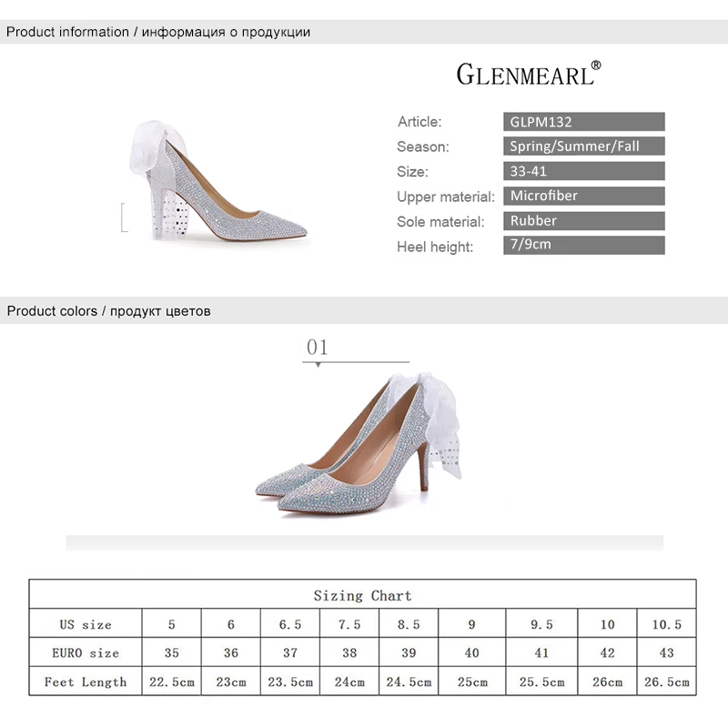Screen dimensions: 728x728
Task: Click the Article: label
Action: coord(420,122)
